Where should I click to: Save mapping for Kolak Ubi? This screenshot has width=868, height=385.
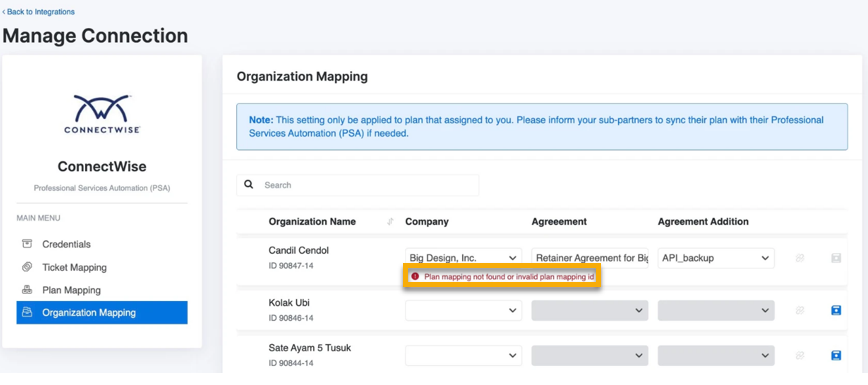(836, 310)
